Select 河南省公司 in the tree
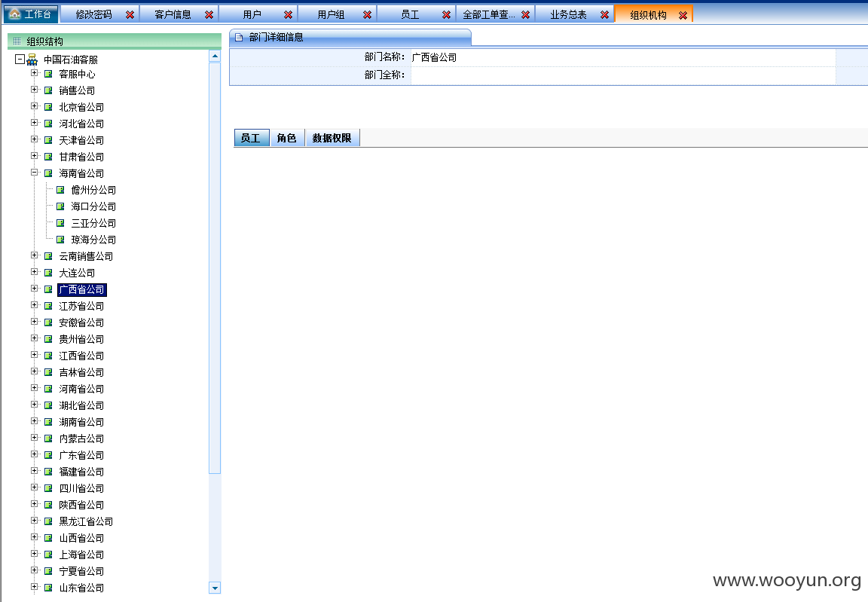 [81, 389]
